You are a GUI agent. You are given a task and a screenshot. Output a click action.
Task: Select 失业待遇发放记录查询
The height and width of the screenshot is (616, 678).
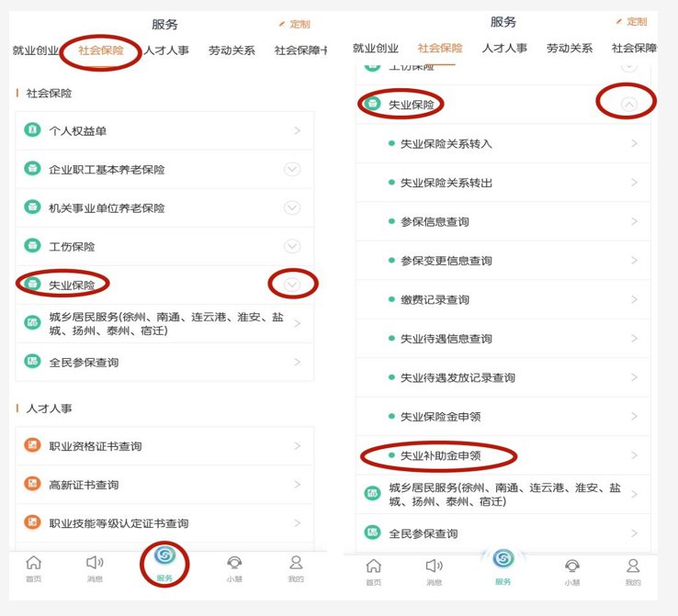(x=503, y=377)
